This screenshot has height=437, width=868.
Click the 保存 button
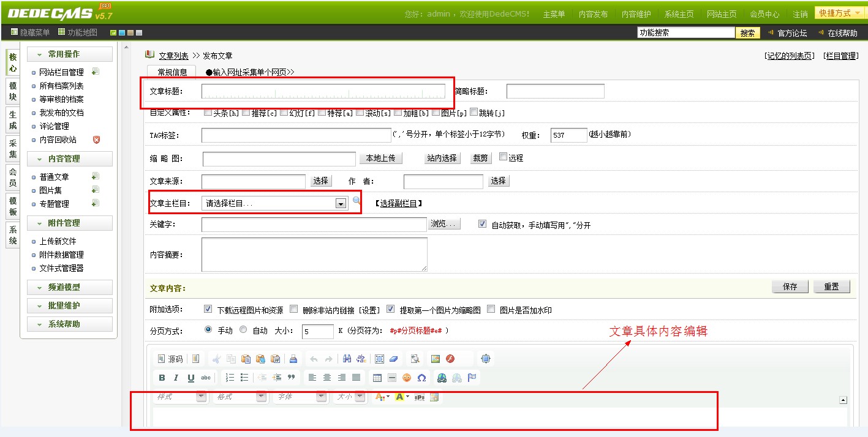point(790,287)
